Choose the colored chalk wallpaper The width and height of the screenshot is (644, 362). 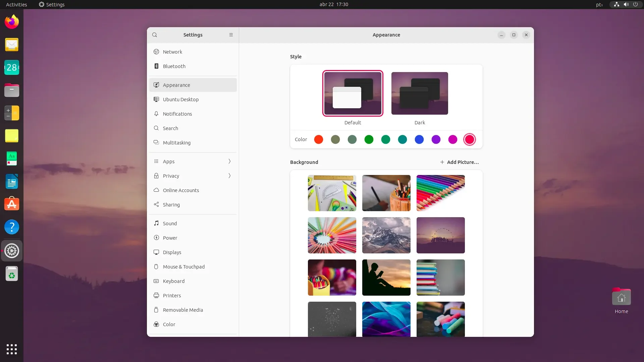click(x=441, y=319)
